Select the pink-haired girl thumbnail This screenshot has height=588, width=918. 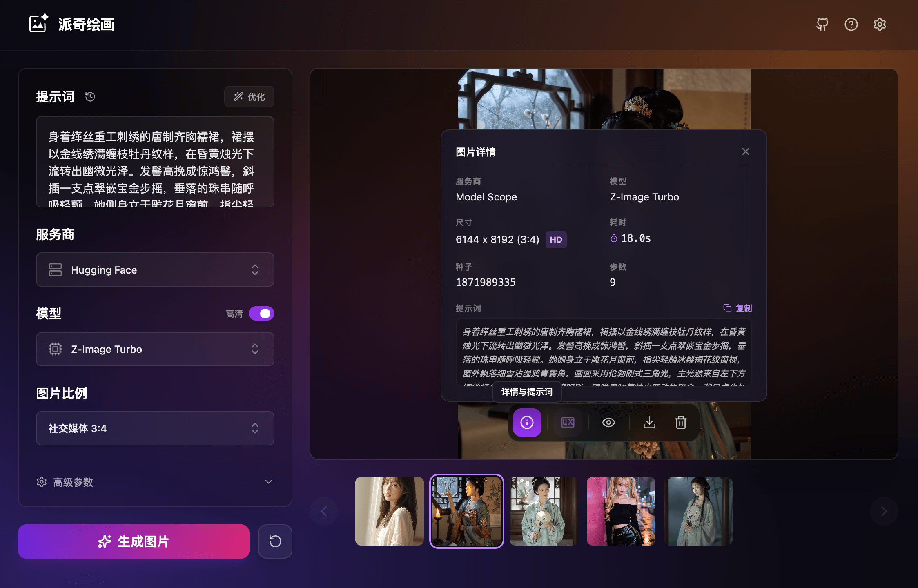[620, 511]
